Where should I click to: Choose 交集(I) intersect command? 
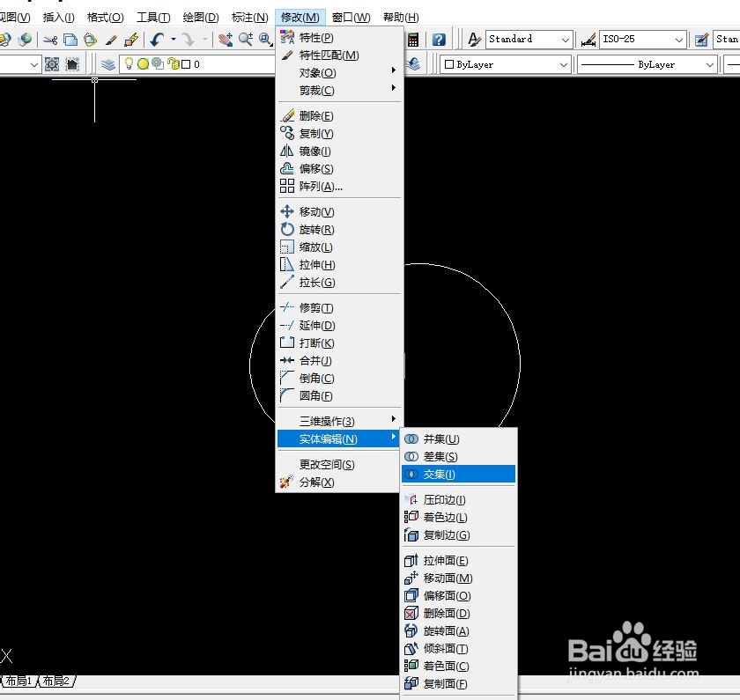[458, 474]
